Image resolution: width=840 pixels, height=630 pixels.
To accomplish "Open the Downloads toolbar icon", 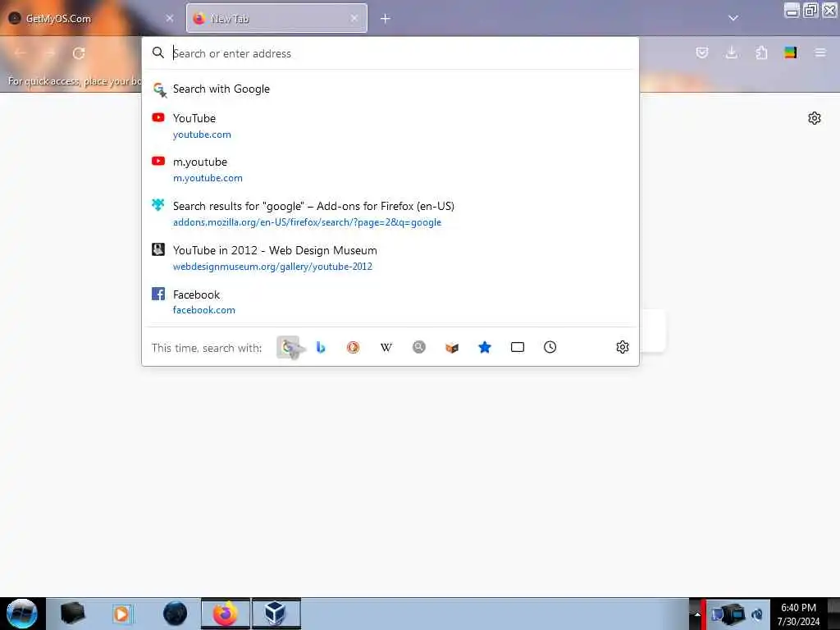I will (x=731, y=52).
